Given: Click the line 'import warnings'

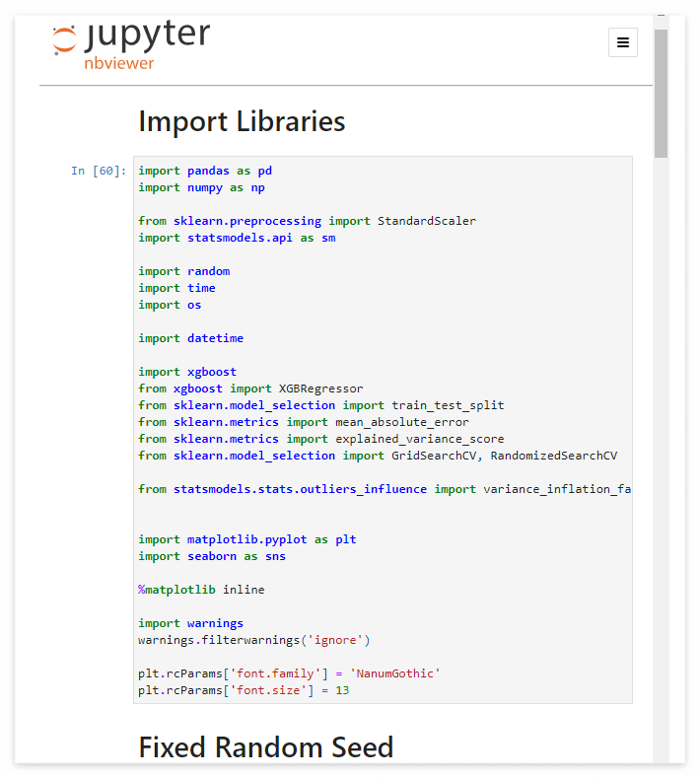Looking at the screenshot, I should click(191, 624).
